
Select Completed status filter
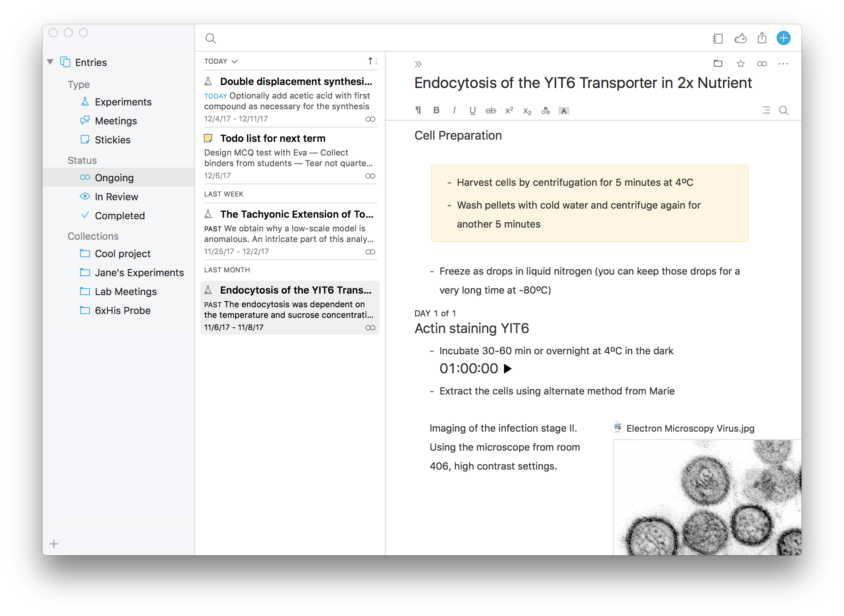coord(119,215)
